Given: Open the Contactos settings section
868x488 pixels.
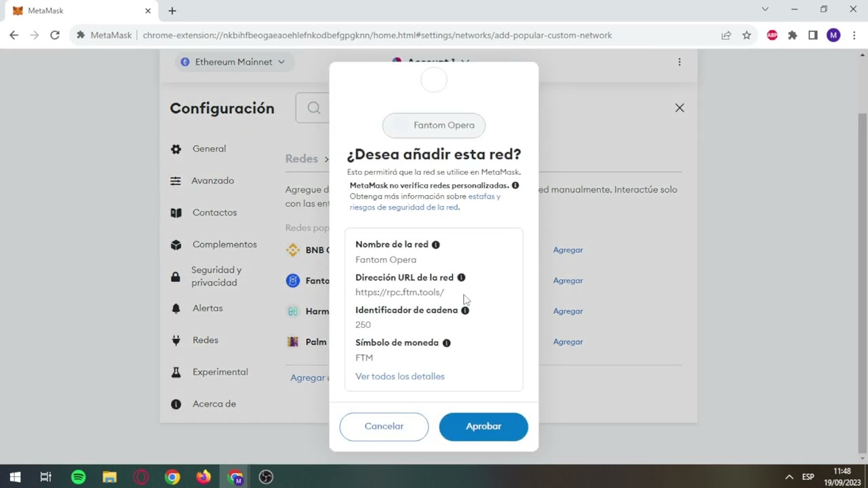Looking at the screenshot, I should (214, 212).
